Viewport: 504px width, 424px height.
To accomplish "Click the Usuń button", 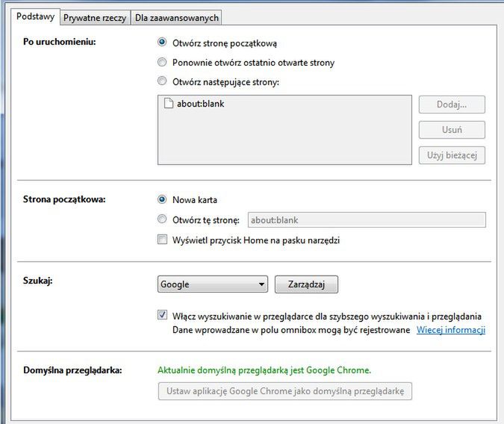I will pos(452,130).
